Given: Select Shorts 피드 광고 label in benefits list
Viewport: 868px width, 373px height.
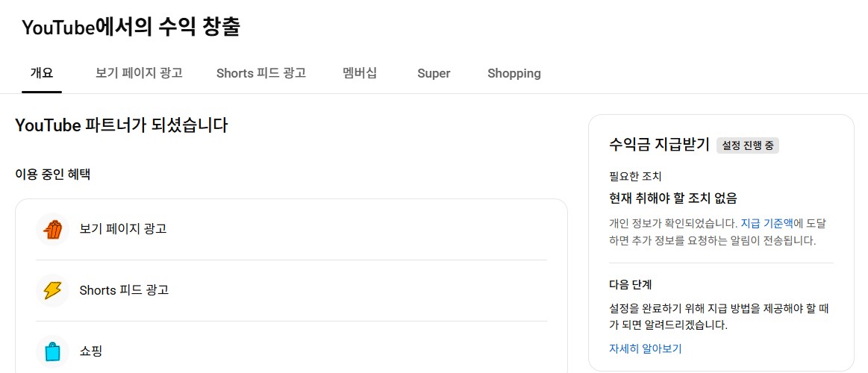Looking at the screenshot, I should tap(125, 289).
